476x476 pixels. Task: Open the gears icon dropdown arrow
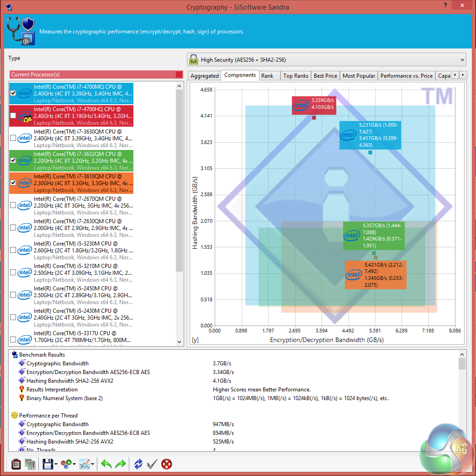pyautogui.click(x=74, y=464)
